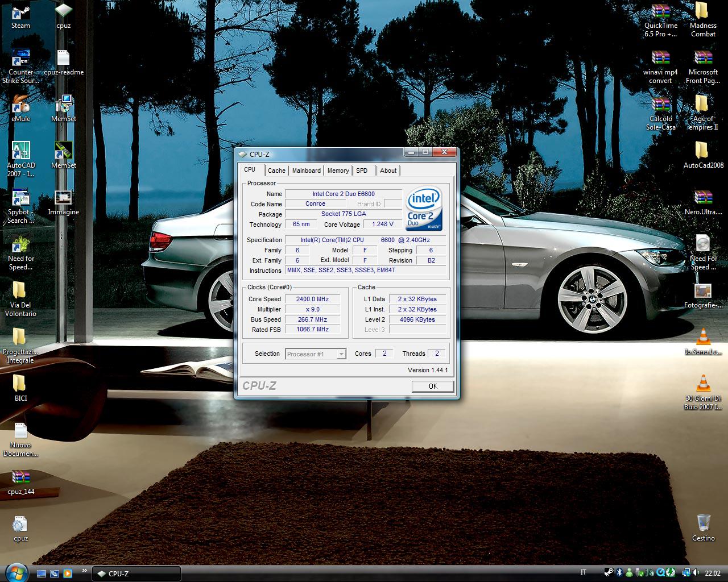This screenshot has height=582, width=728.
Task: Open the About tab in CPU-Z
Action: [388, 171]
